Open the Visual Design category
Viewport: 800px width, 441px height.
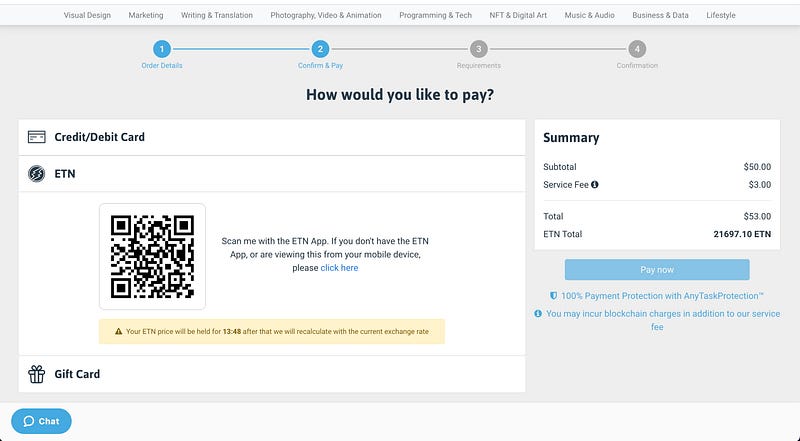[87, 15]
